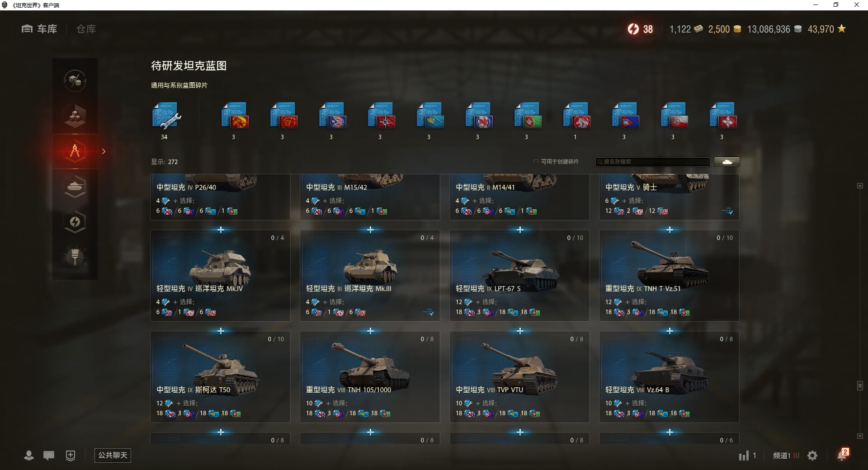Image resolution: width=868 pixels, height=470 pixels.
Task: Click the vertical scrollbar handle
Action: (x=860, y=385)
